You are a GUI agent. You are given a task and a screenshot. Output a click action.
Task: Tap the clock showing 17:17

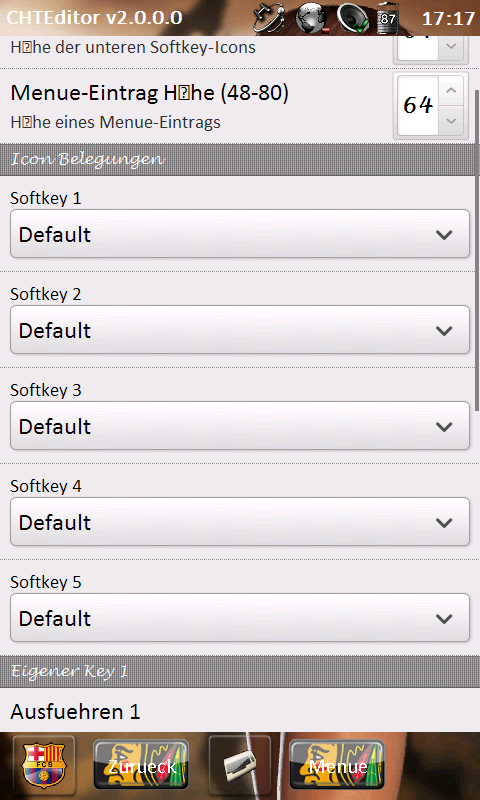click(x=448, y=18)
